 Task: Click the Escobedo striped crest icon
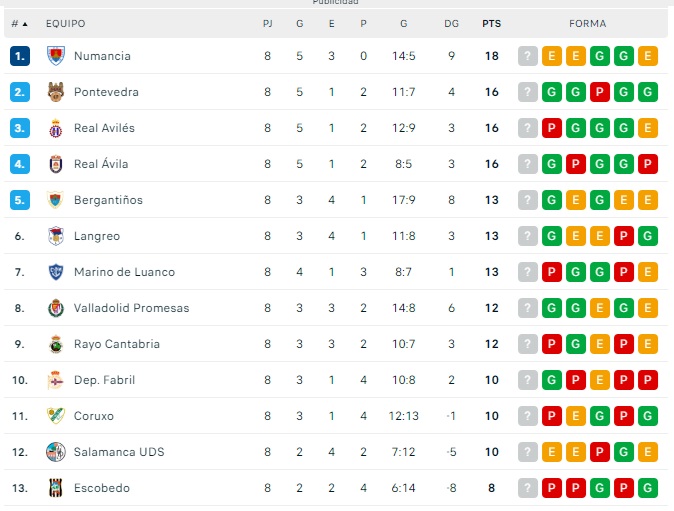55,488
